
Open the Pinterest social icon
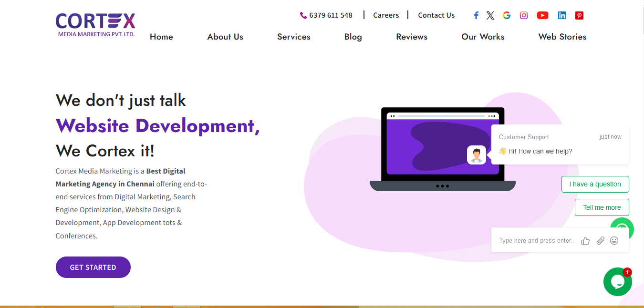(x=579, y=15)
